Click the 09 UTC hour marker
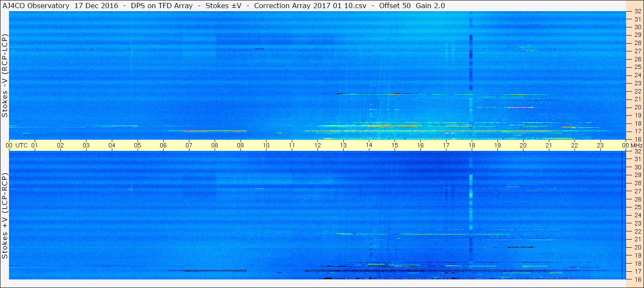 240,145
